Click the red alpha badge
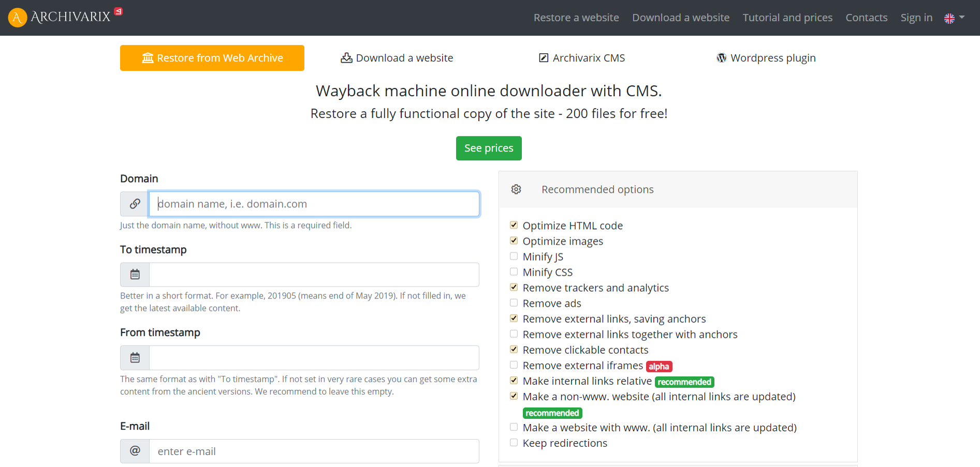The width and height of the screenshot is (980, 467). (x=659, y=367)
